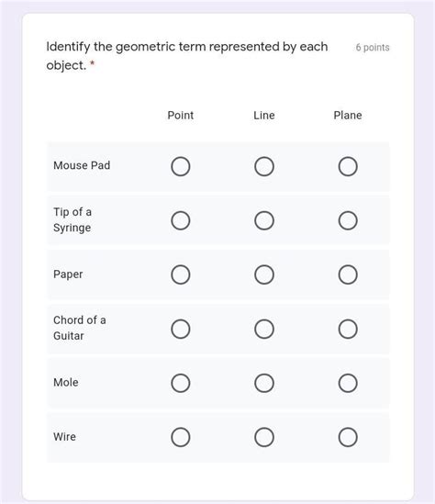Pick Point for Chord of a Guitar

click(181, 329)
